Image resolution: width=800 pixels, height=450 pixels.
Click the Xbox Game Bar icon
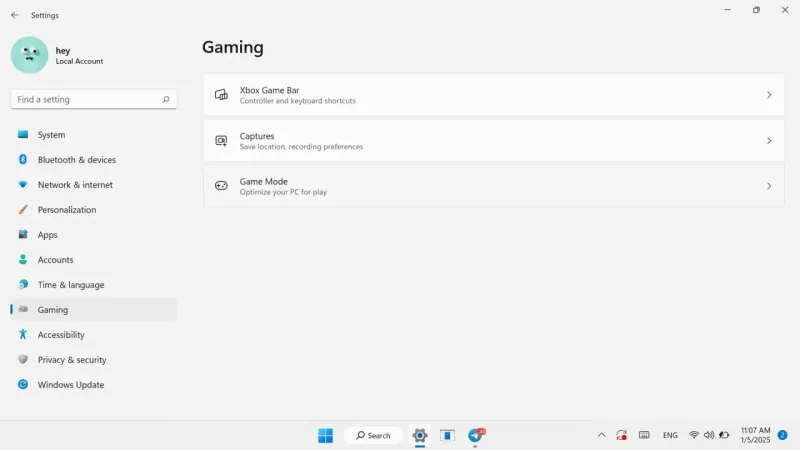point(221,95)
